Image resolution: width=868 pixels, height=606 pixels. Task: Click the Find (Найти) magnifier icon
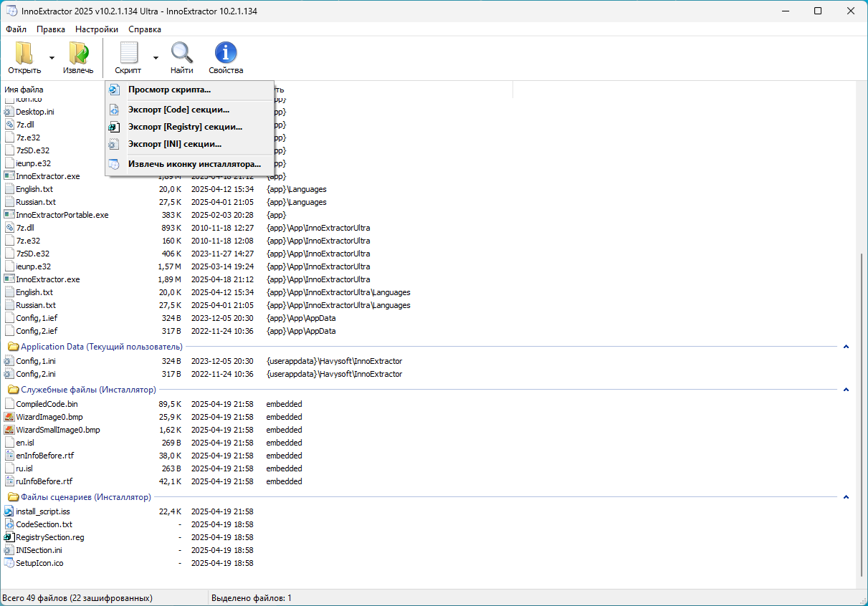tap(182, 54)
